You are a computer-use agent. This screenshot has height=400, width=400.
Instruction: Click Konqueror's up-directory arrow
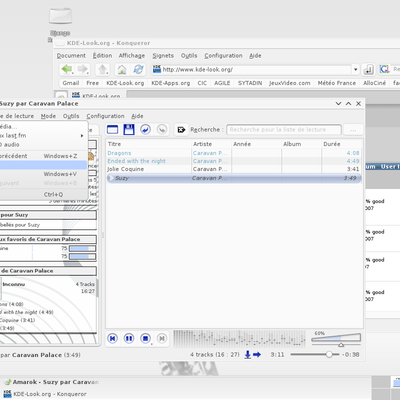(102, 69)
